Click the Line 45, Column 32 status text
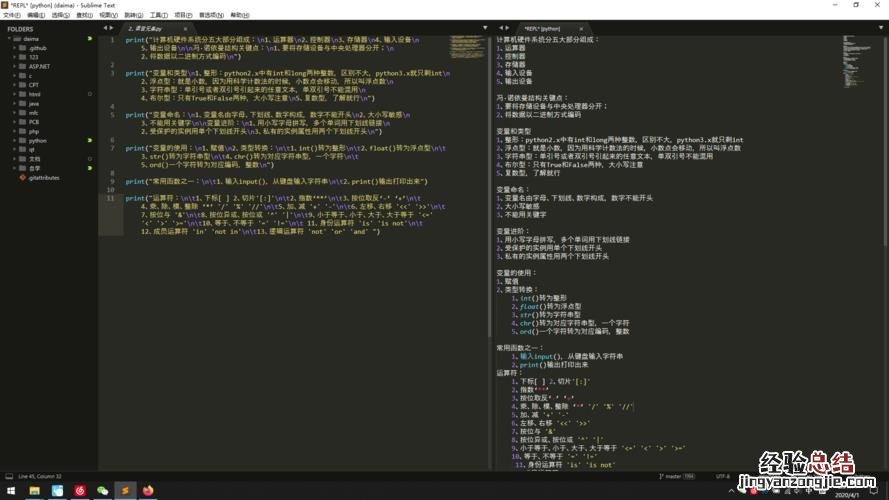Viewport: 889px width, 500px height. (x=40, y=477)
